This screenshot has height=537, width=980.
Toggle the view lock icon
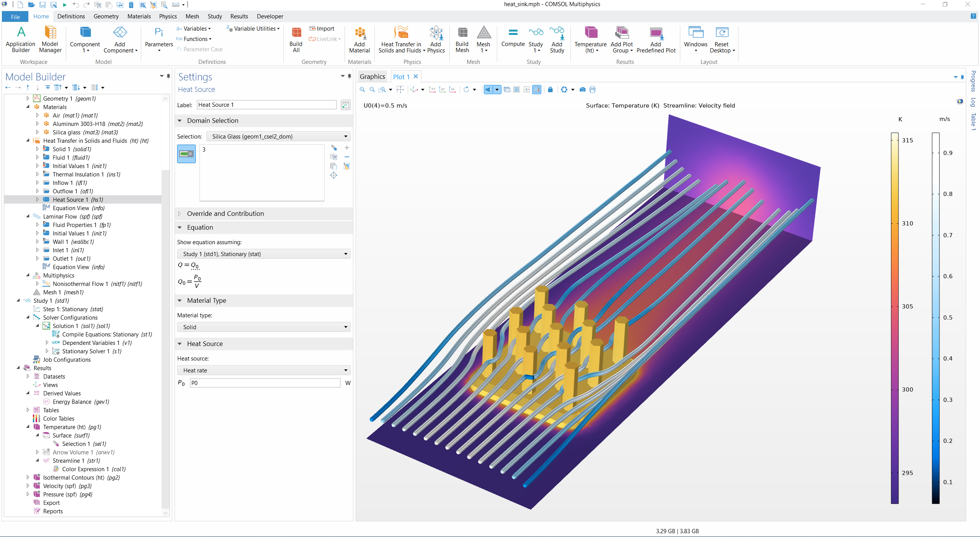[550, 90]
